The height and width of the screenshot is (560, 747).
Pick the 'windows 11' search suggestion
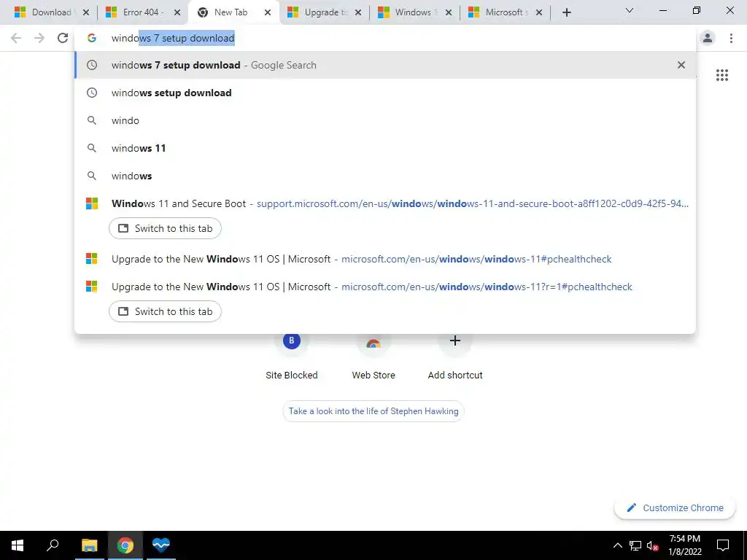point(385,148)
